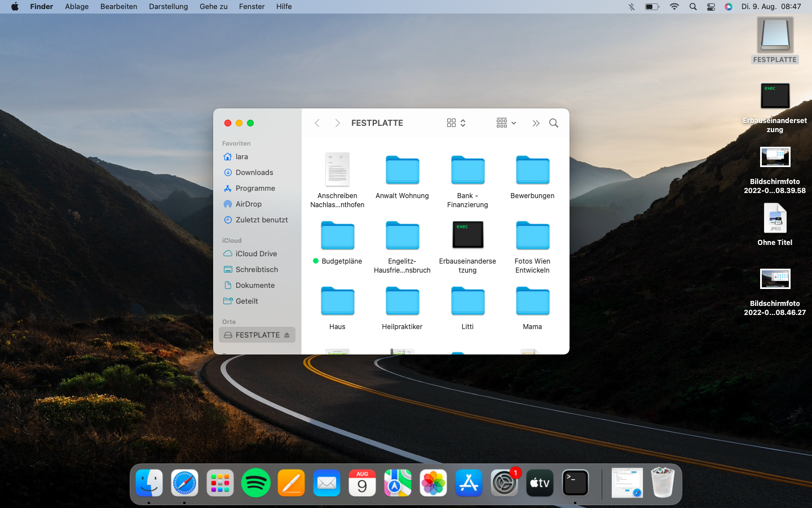Open Spotify from the Dock
This screenshot has width=812, height=508.
tap(255, 483)
